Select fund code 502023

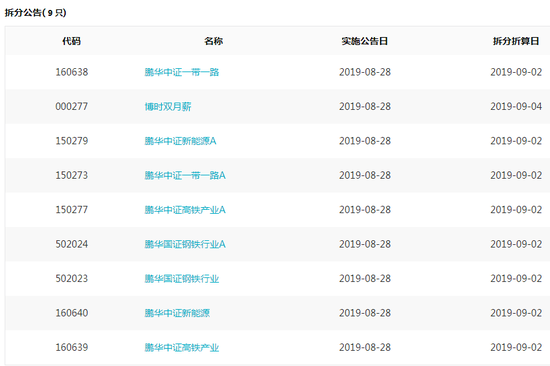(x=72, y=279)
